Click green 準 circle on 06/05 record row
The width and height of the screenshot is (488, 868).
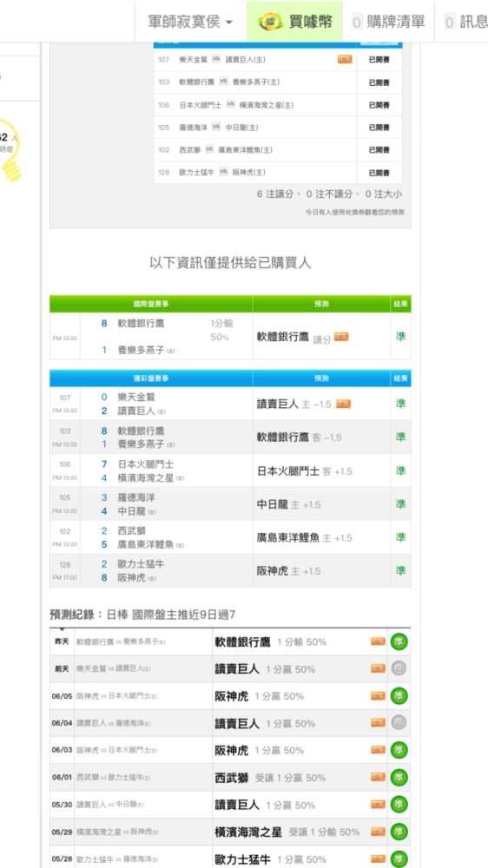399,696
